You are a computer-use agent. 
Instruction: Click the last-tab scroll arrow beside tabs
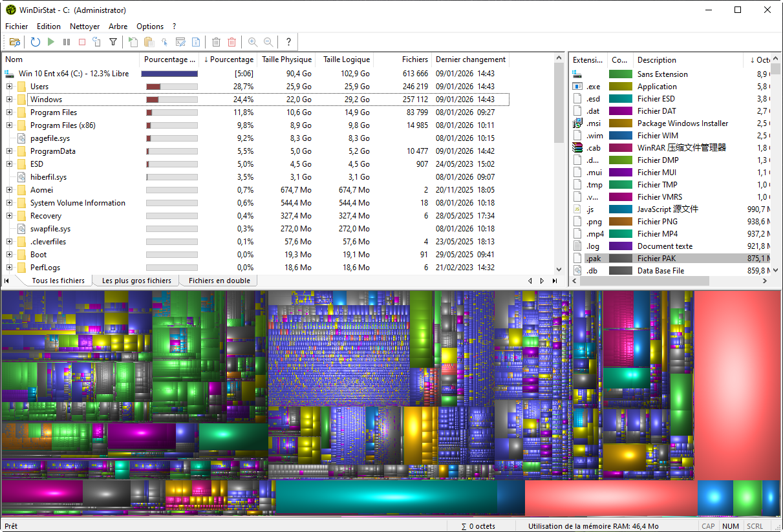(555, 281)
